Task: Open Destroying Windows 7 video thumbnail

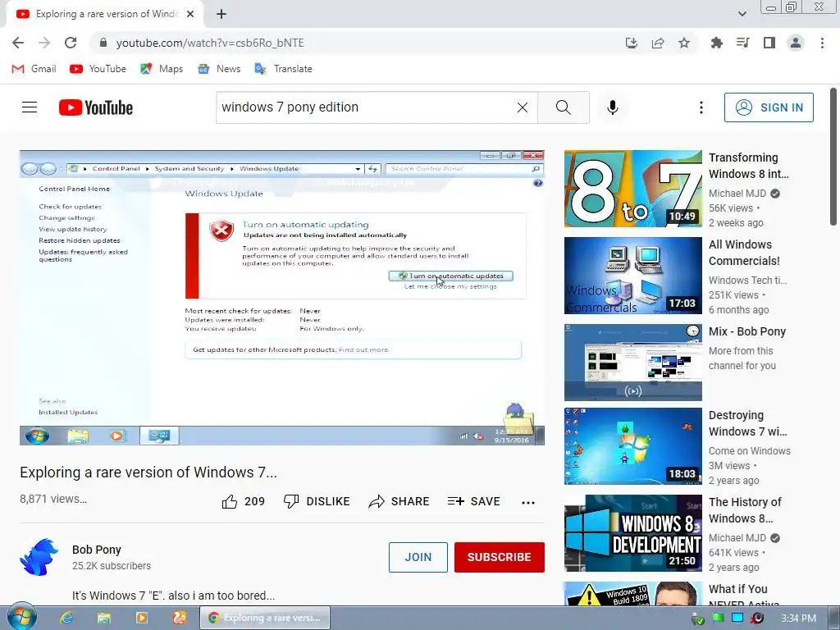Action: point(632,445)
